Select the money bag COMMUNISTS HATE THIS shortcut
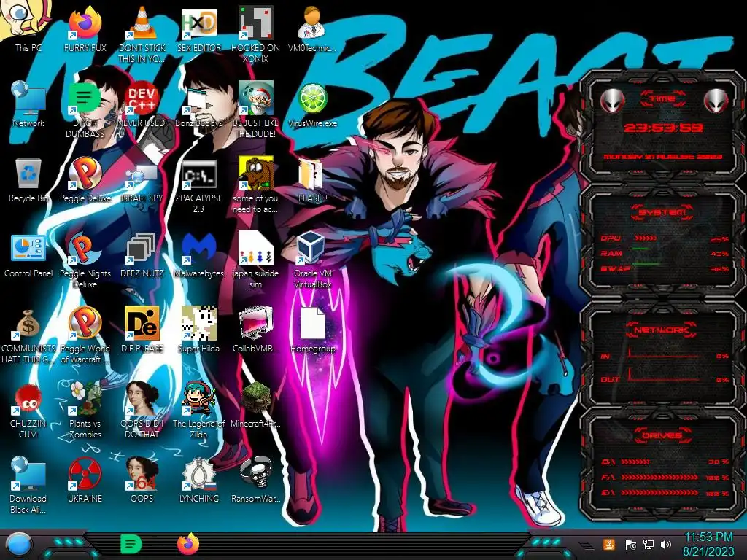 28,335
